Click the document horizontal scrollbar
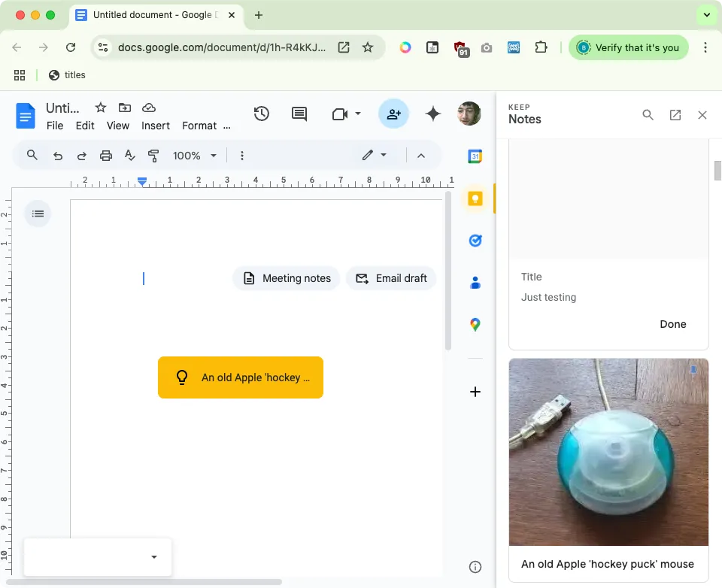The width and height of the screenshot is (722, 588). click(144, 582)
